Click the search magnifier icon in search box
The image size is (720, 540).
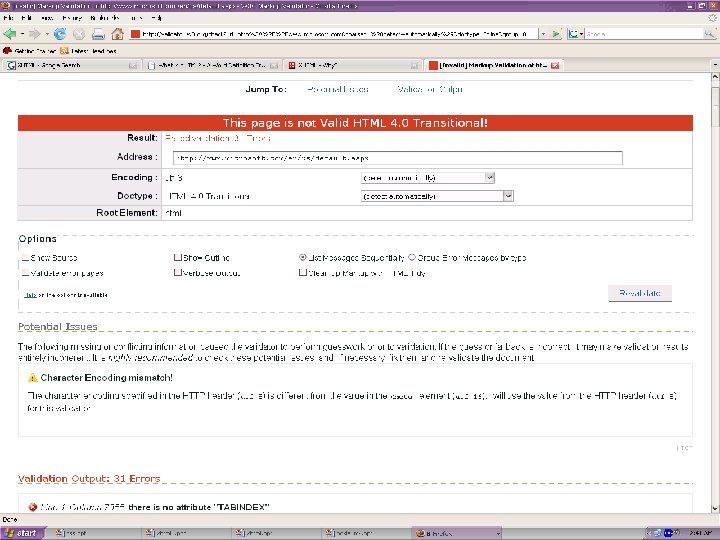pyautogui.click(x=709, y=34)
